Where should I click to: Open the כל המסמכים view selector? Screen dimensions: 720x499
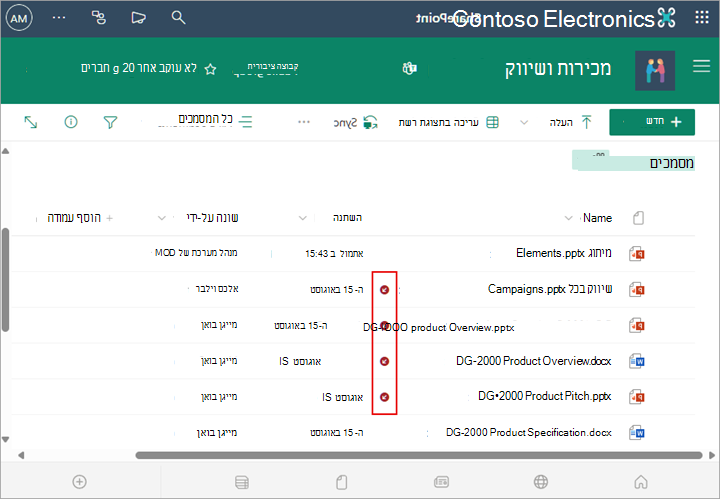tap(205, 120)
